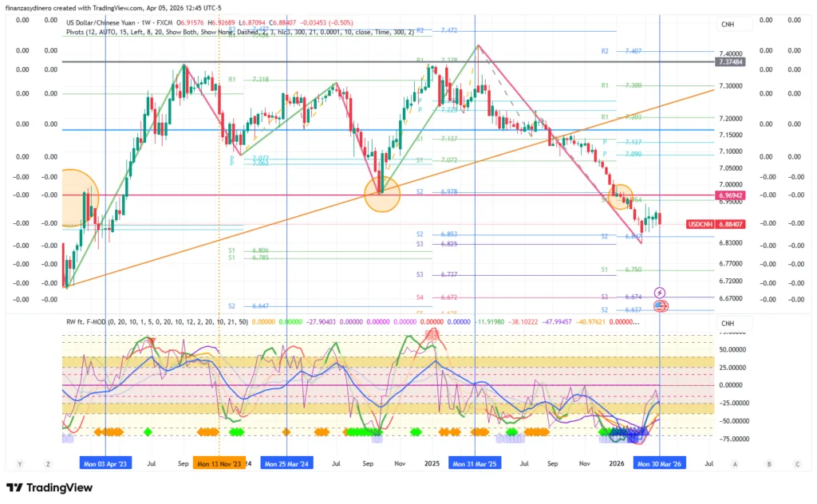
Task: Click the B button at bottom right
Action: (769, 463)
